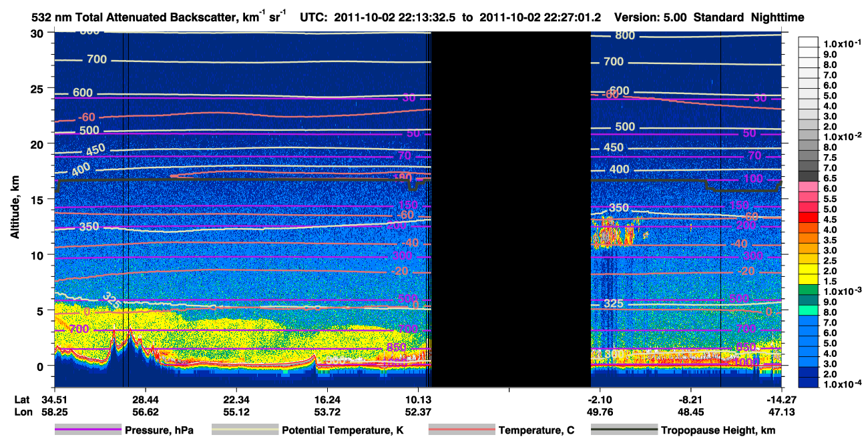Click the 56.62 longitude value
The image size is (868, 445).
(x=146, y=412)
